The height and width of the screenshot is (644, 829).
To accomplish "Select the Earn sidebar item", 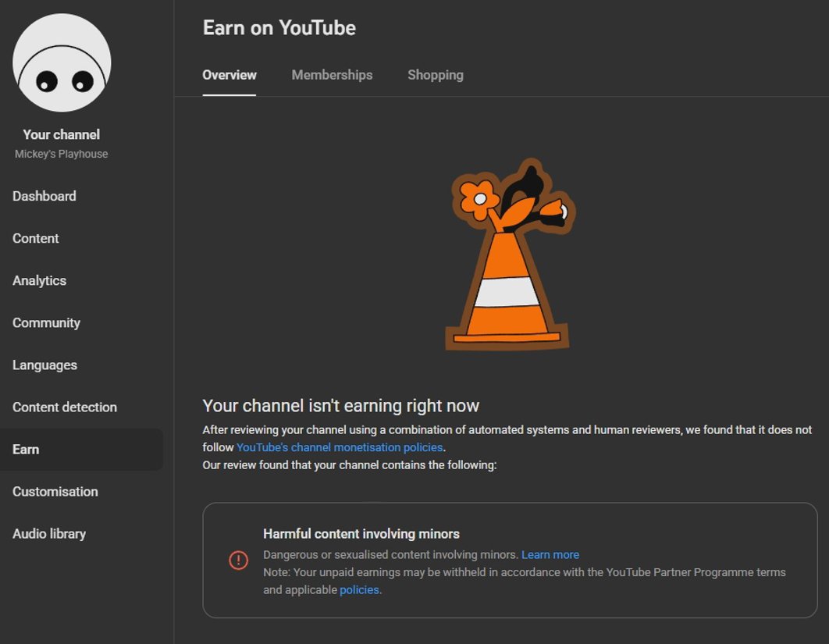I will (x=81, y=450).
